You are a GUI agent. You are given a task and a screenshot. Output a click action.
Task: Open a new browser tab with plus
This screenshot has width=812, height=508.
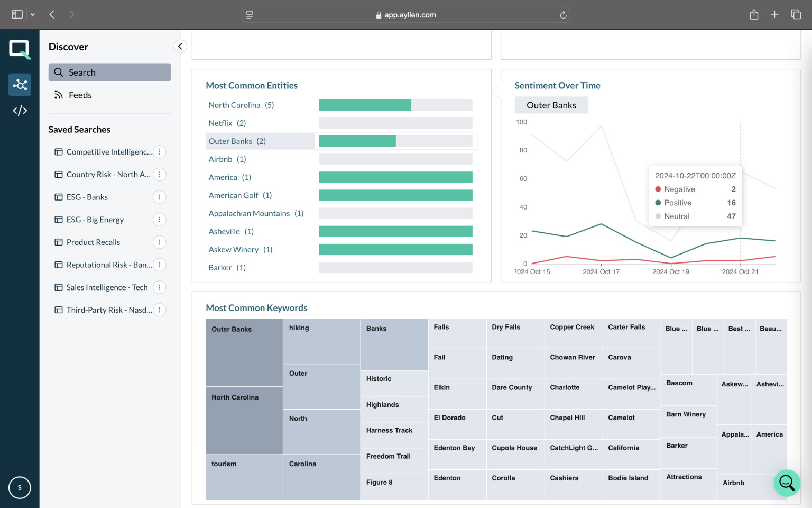pyautogui.click(x=774, y=15)
